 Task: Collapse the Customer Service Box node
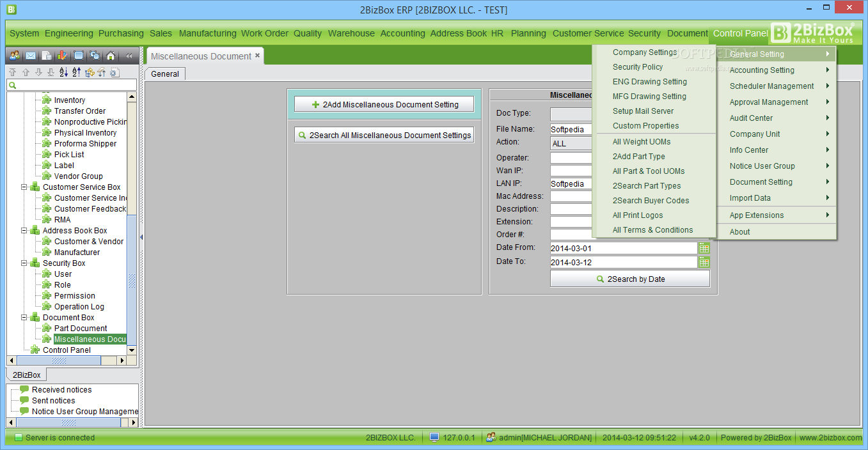point(24,187)
